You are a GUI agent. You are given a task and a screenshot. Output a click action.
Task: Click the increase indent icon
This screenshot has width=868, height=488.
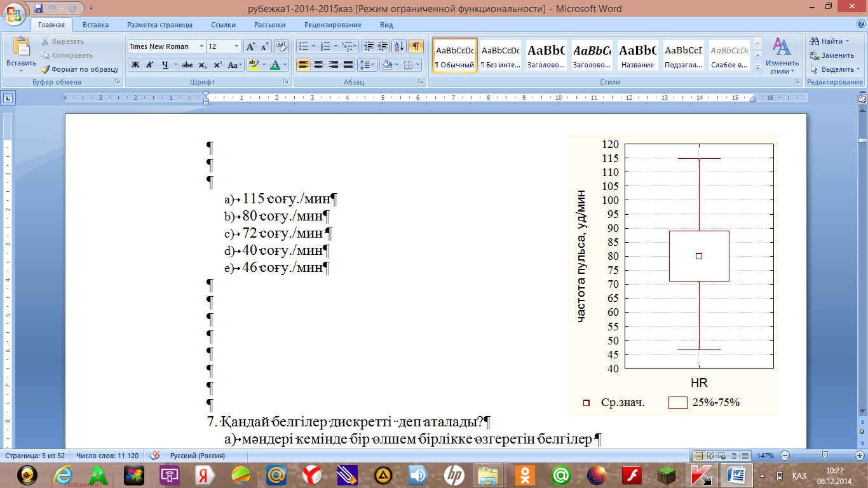tap(383, 46)
